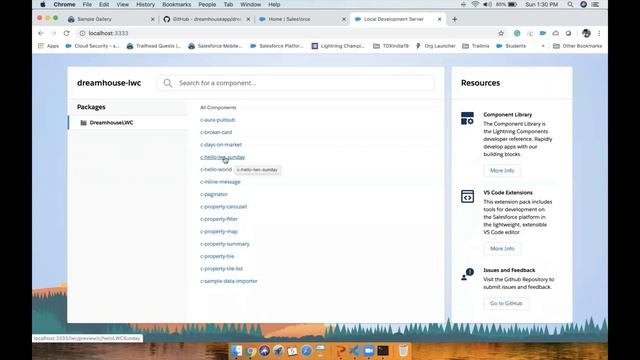The height and width of the screenshot is (360, 640).
Task: Open the c-property-tile-list component
Action: 221,269
